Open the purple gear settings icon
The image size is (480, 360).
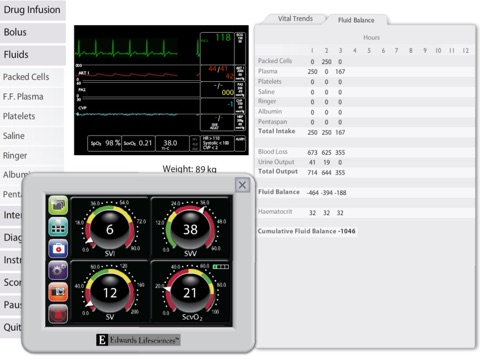point(58,270)
